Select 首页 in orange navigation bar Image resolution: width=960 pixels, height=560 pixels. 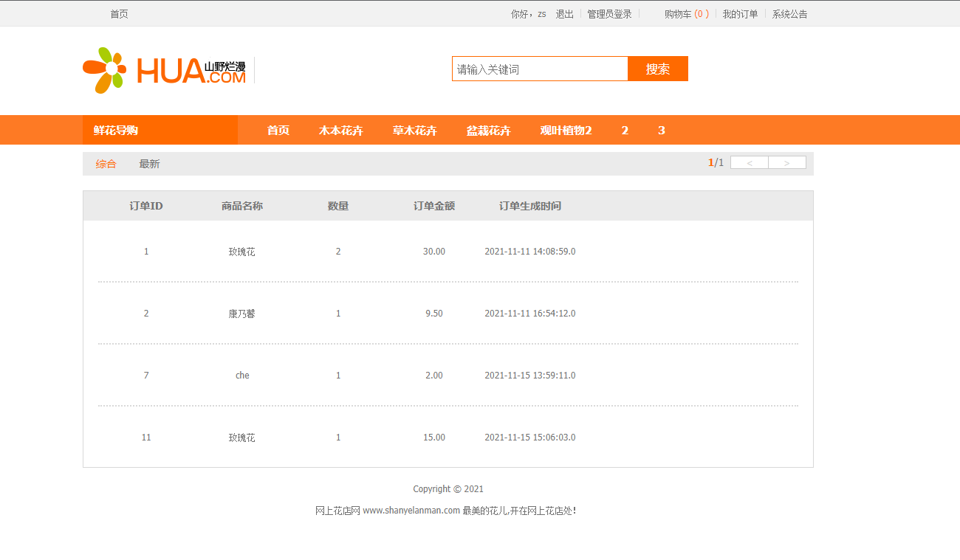coord(278,131)
